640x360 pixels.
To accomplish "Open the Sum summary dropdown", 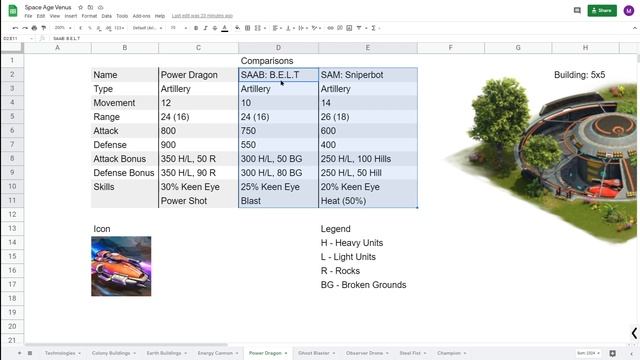I will pos(588,353).
